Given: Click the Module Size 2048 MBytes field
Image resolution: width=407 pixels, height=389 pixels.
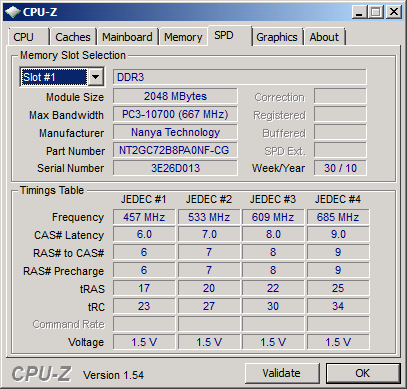Looking at the screenshot, I should 175,96.
